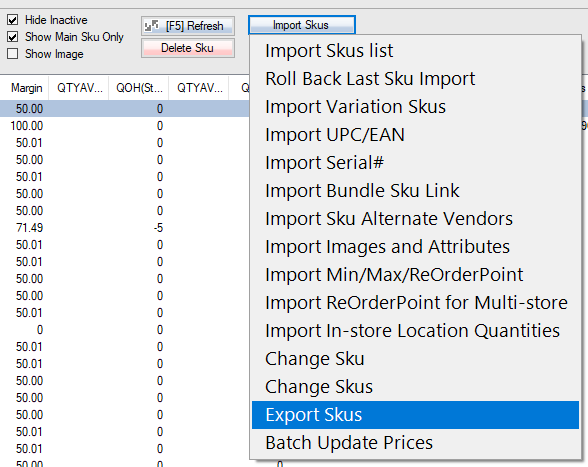Uncheck the Hide Inactive checkbox

(12, 20)
